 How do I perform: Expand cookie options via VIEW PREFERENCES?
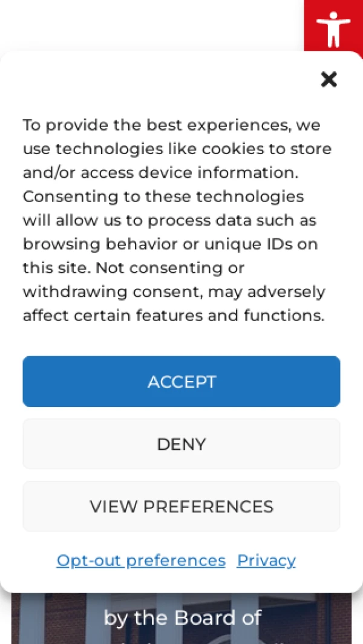(181, 506)
